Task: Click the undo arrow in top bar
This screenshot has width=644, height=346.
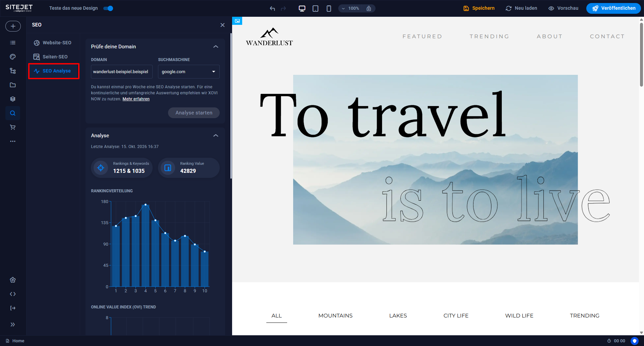Action: (272, 8)
